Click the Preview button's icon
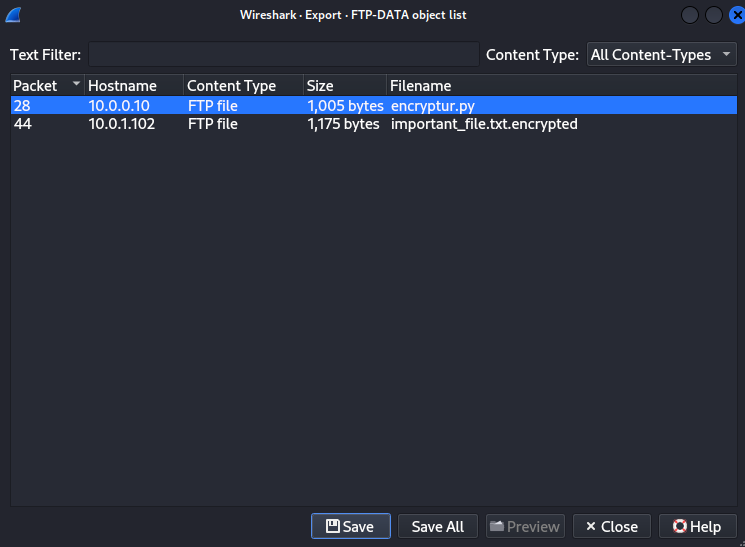Screen dimensions: 745x547 [497, 526]
